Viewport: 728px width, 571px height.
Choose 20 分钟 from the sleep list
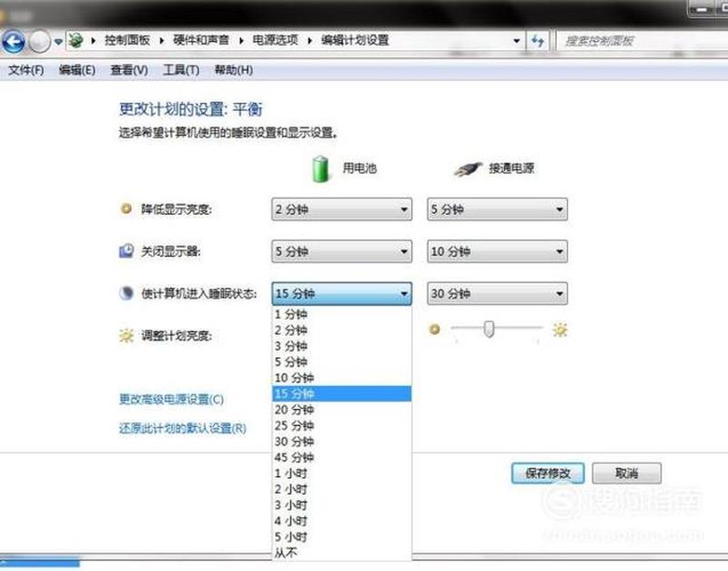342,410
